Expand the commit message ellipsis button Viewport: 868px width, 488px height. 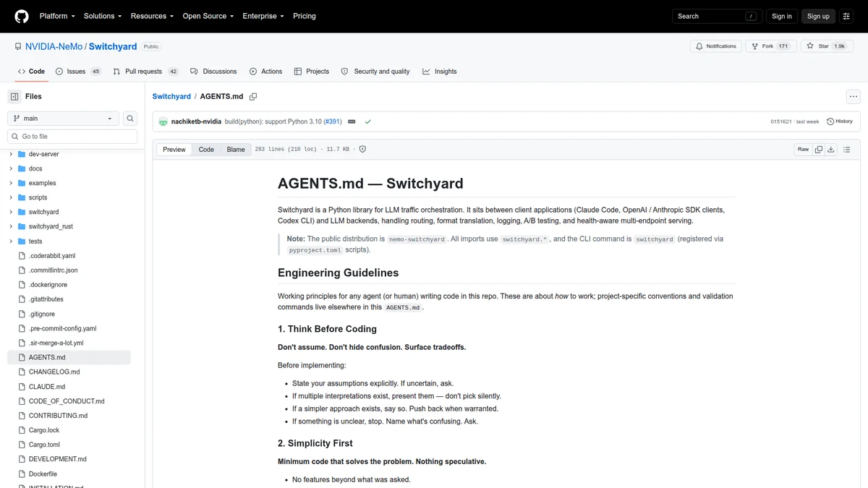[352, 121]
